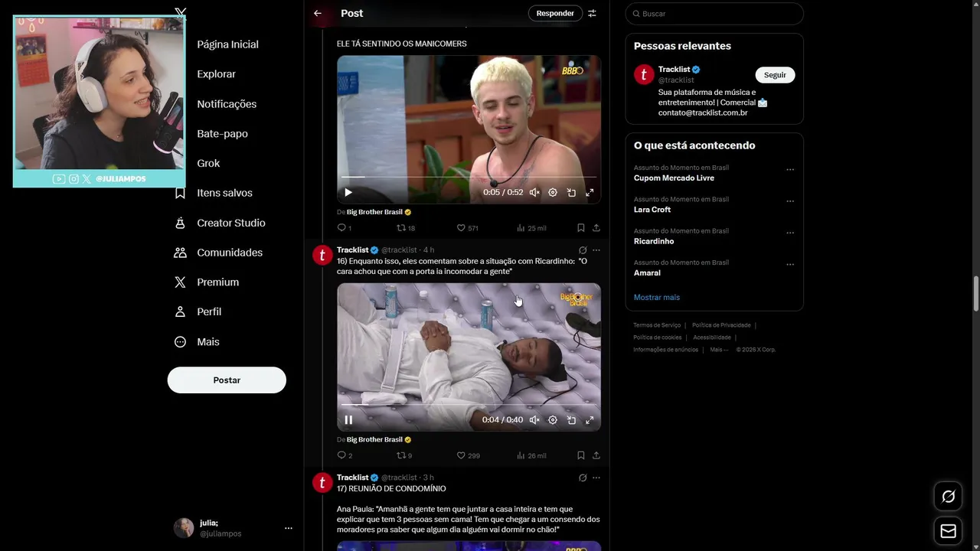Seek on the 0:52 video progress bar

point(469,178)
